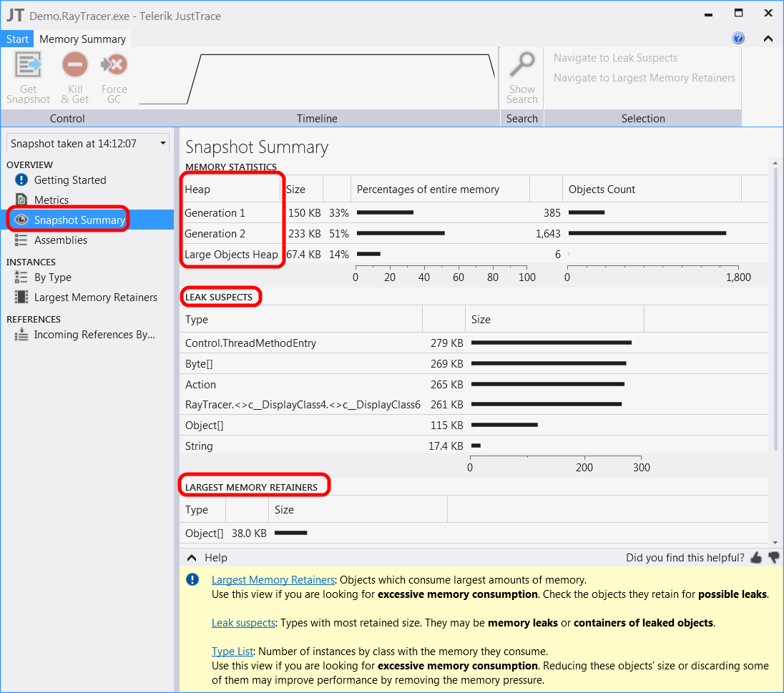Click the Leak Suspects Type column header

pyautogui.click(x=301, y=320)
